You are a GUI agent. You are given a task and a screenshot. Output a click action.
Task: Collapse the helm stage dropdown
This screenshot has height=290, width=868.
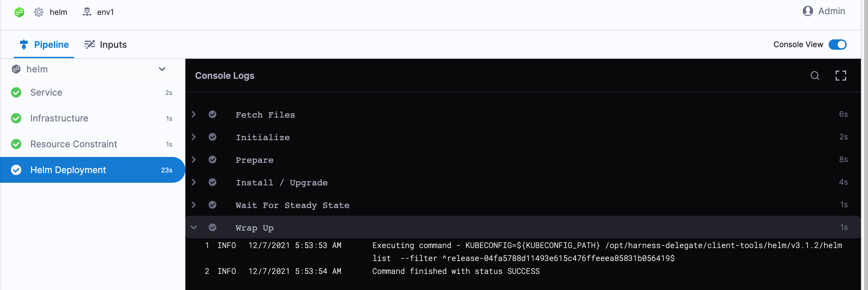(162, 69)
